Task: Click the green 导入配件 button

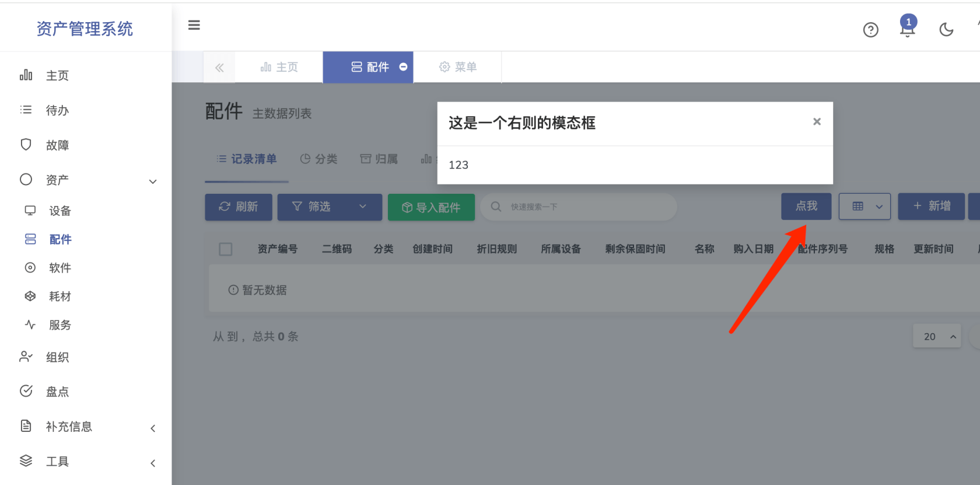Action: point(431,207)
